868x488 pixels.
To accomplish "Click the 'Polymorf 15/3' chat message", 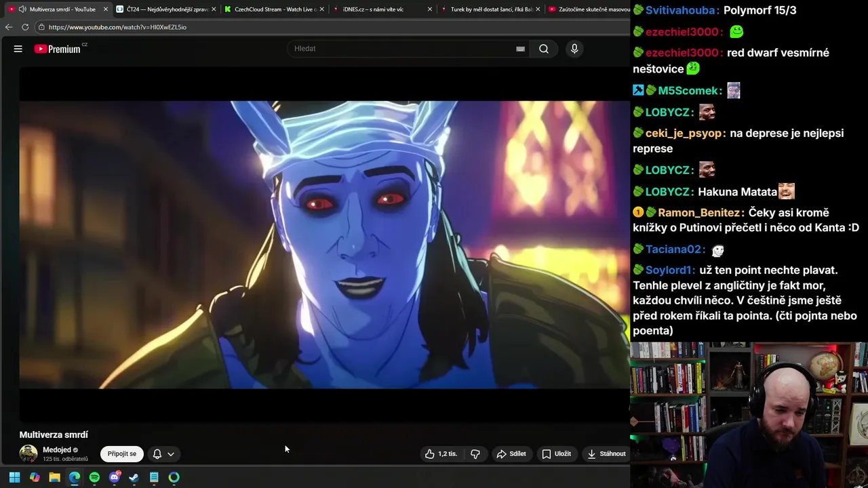I will [759, 10].
